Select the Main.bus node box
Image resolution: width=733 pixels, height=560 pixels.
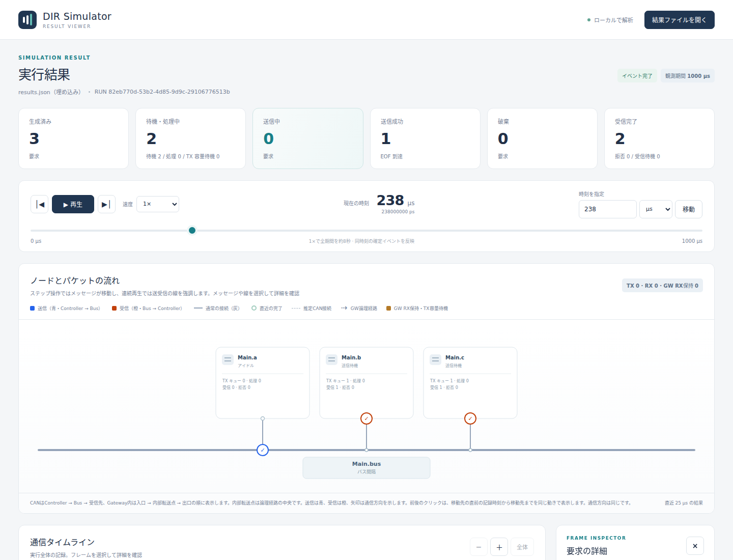[366, 468]
